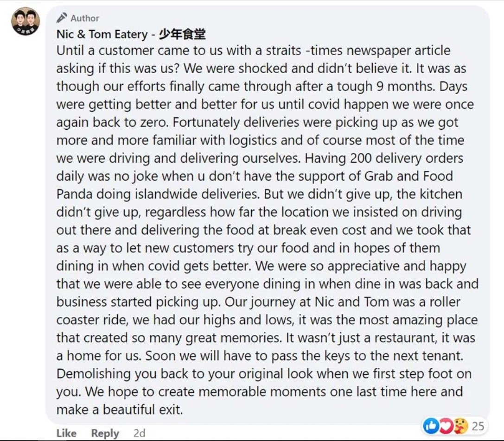Click the "Grab and Food" words in comment
504x441 pixels.
pyautogui.click(x=408, y=176)
